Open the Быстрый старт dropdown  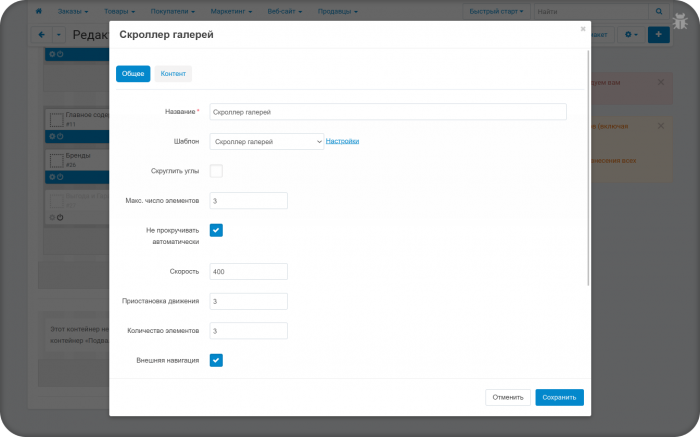[x=496, y=12]
